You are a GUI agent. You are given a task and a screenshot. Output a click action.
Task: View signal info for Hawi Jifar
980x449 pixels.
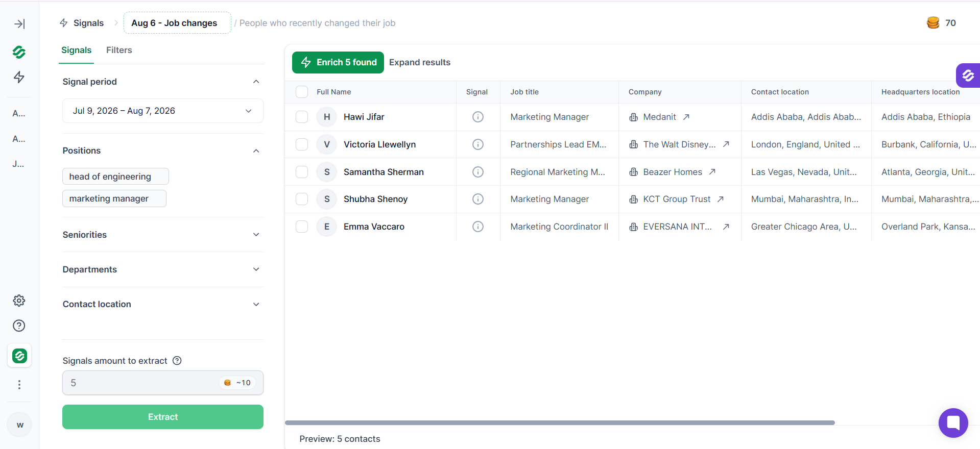478,117
